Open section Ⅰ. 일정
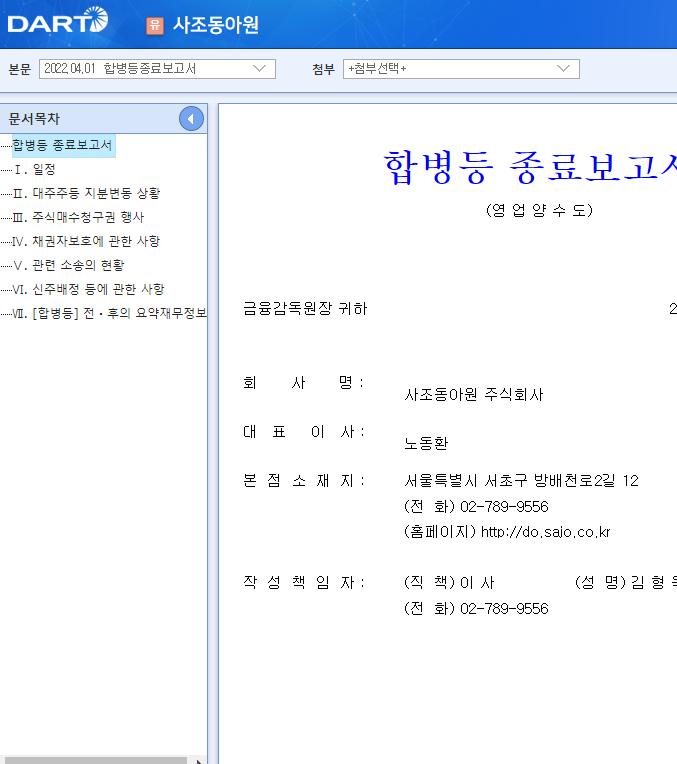 (35, 170)
